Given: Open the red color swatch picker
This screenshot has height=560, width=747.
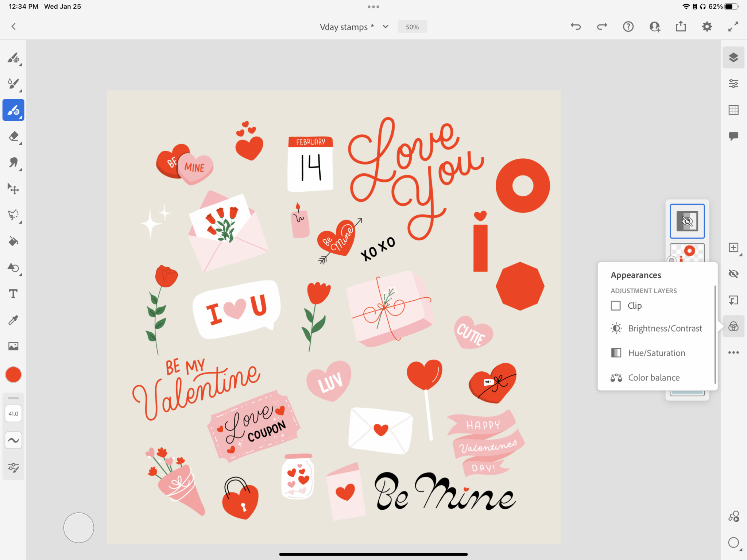Looking at the screenshot, I should tap(13, 374).
